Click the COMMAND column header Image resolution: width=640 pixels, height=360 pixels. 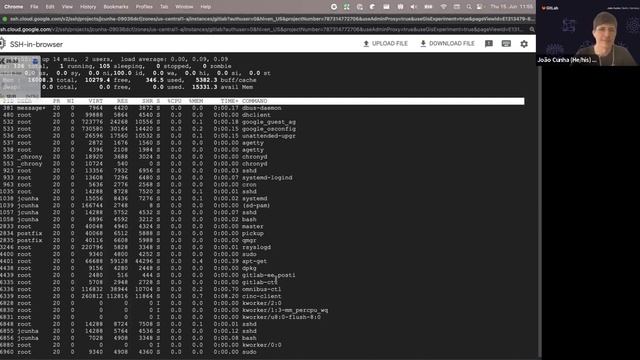pyautogui.click(x=254, y=101)
